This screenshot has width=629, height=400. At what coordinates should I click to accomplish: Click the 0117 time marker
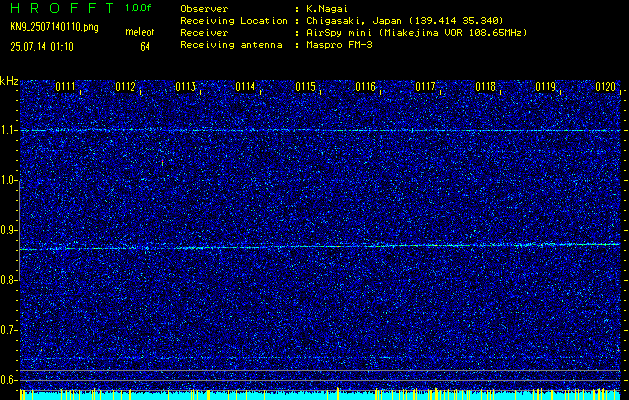pyautogui.click(x=425, y=87)
